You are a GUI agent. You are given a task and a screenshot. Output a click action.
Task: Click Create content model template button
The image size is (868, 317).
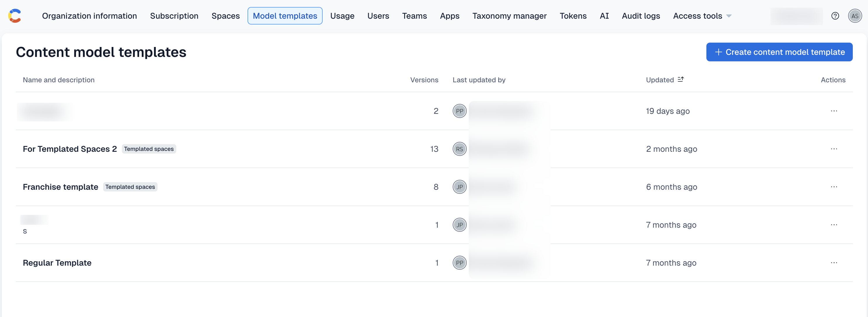click(x=779, y=52)
